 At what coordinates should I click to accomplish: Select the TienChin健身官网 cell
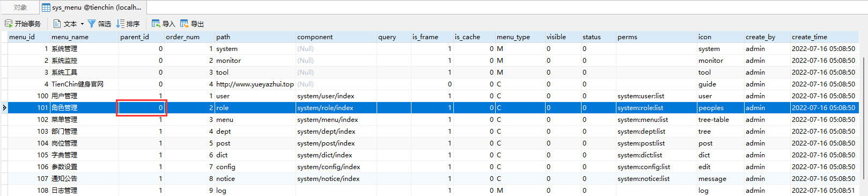(84, 84)
